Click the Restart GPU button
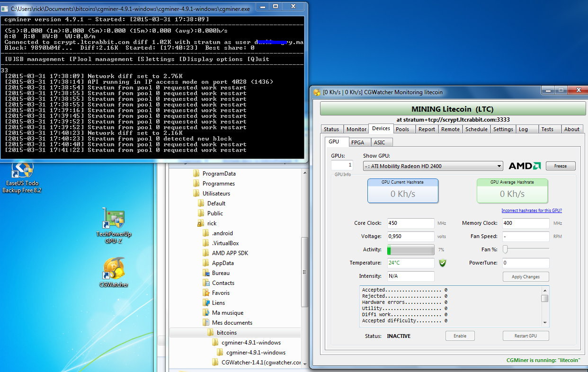 [526, 336]
